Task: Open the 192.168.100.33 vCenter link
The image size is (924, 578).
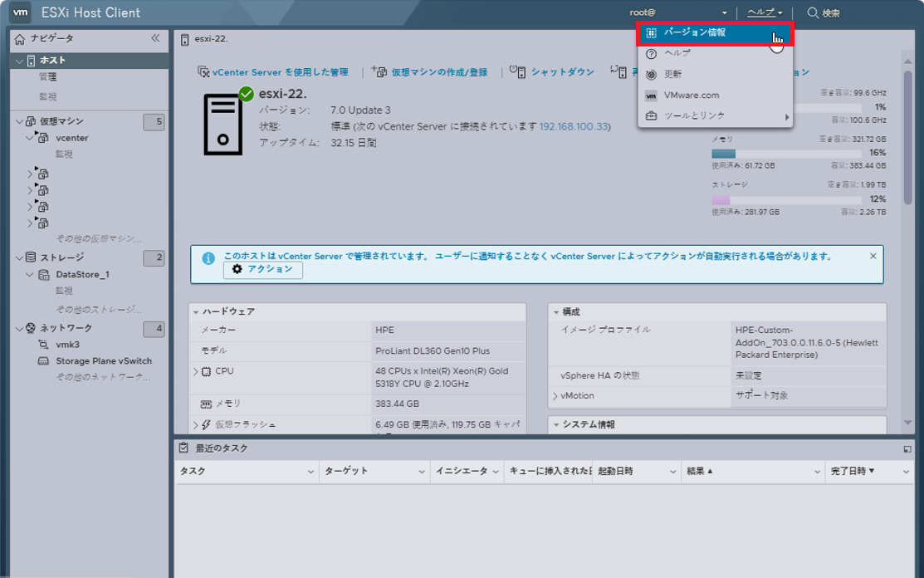Action: tap(574, 127)
